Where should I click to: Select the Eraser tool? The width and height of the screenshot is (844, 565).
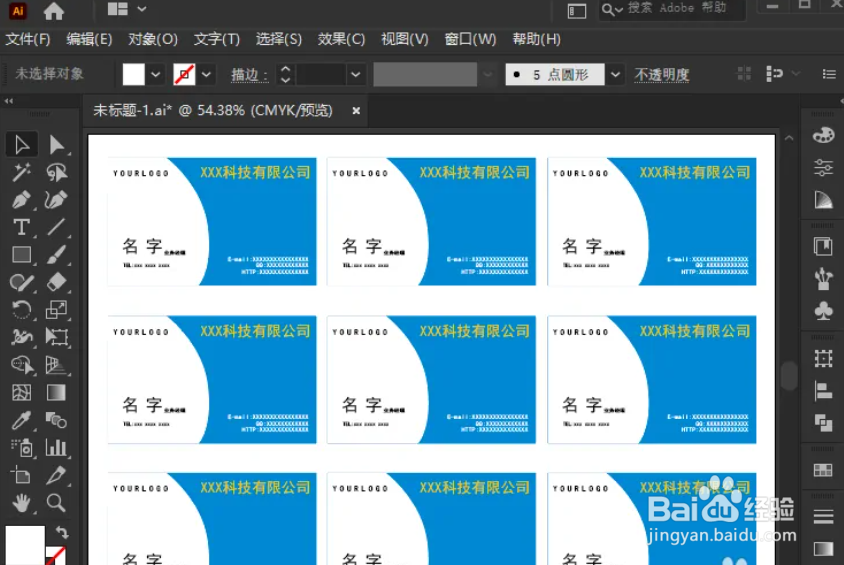[57, 282]
